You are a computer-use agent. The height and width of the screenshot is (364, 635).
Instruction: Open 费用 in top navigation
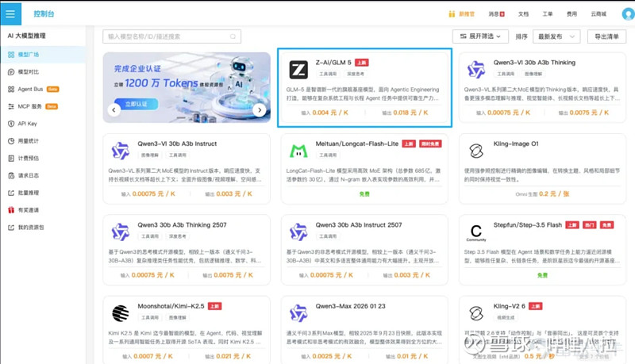tap(571, 13)
